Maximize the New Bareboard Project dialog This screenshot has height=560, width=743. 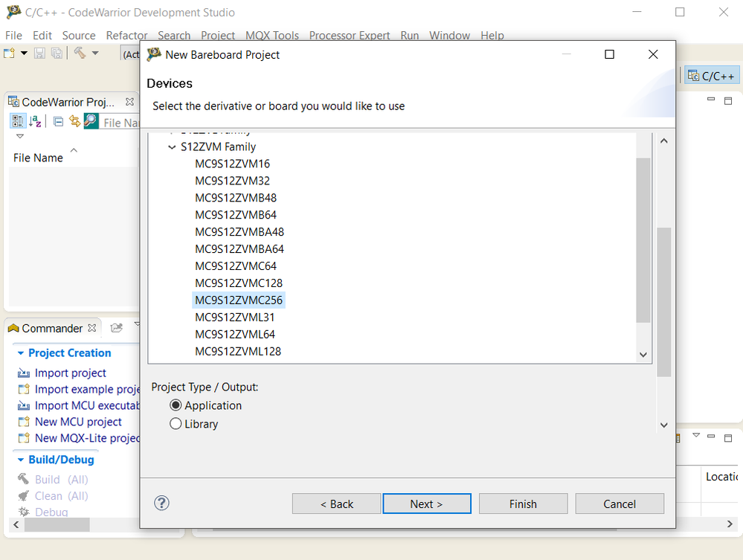(609, 54)
